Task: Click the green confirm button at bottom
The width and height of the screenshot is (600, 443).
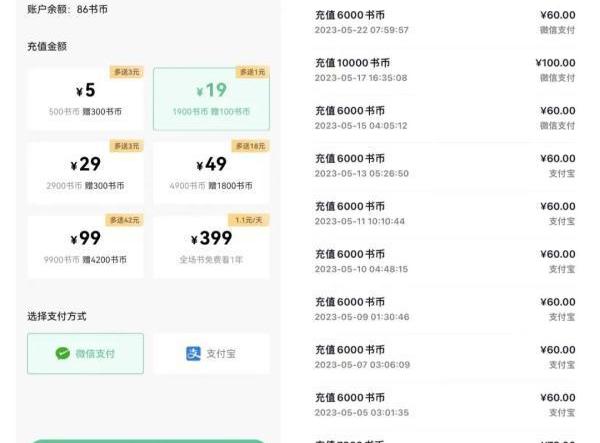Action: (148, 441)
